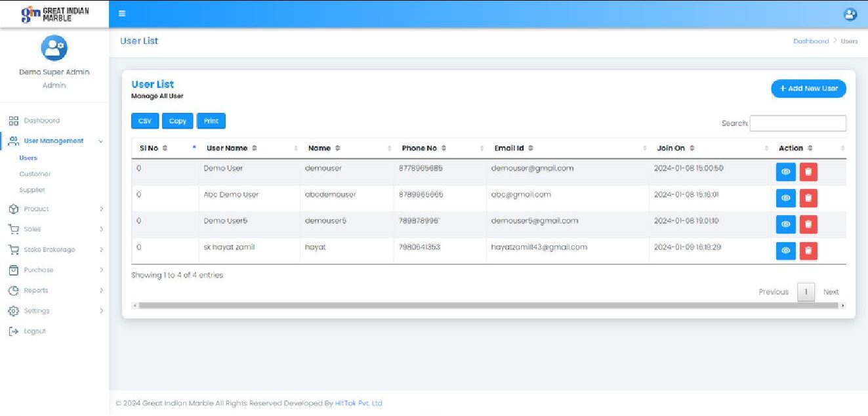Click the trash icon for sk hayat zamil
The image size is (868, 416).
[x=808, y=251]
